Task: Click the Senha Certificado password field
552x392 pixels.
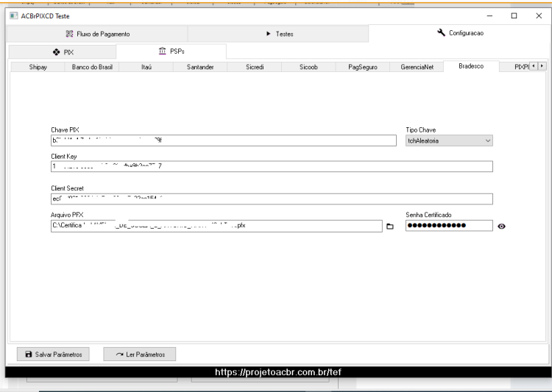Action: pyautogui.click(x=449, y=226)
